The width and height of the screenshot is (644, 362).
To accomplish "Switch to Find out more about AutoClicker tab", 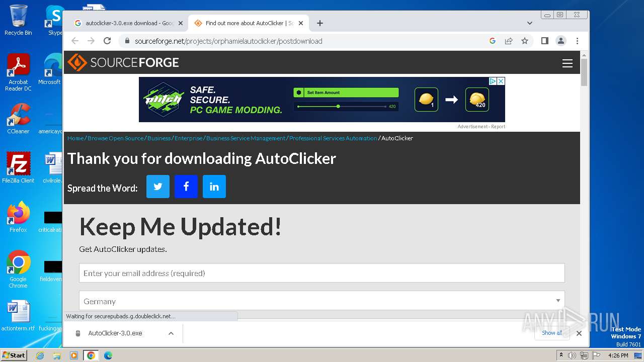I will pos(249,23).
